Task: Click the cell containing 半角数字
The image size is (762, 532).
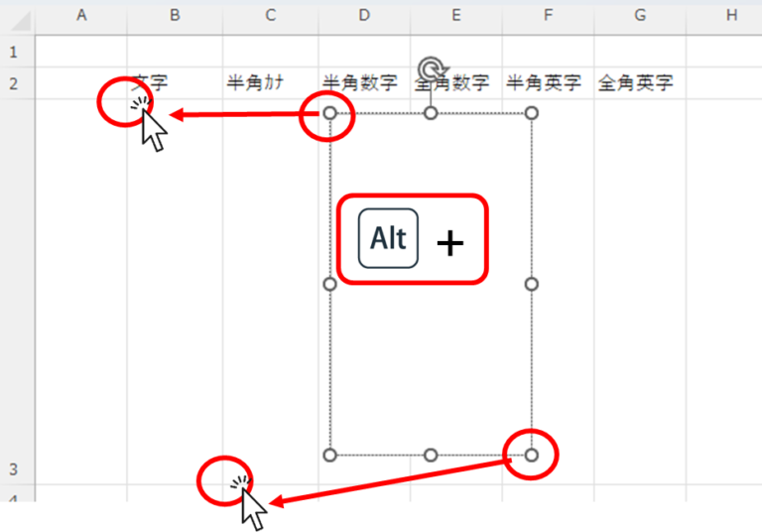Action: [x=364, y=83]
